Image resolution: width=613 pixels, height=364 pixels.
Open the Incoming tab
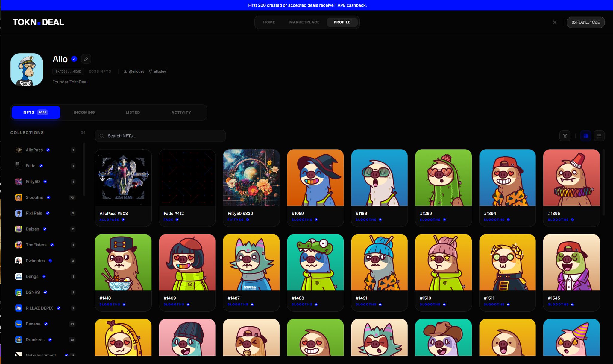pyautogui.click(x=84, y=112)
